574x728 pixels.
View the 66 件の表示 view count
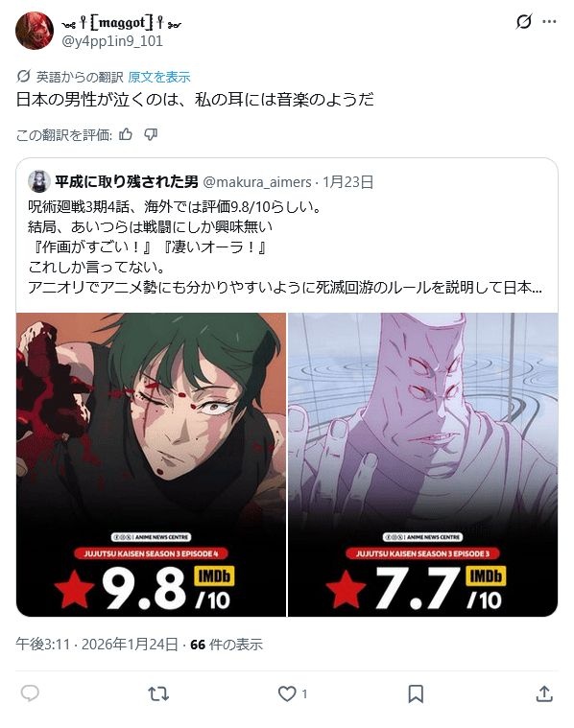227,644
